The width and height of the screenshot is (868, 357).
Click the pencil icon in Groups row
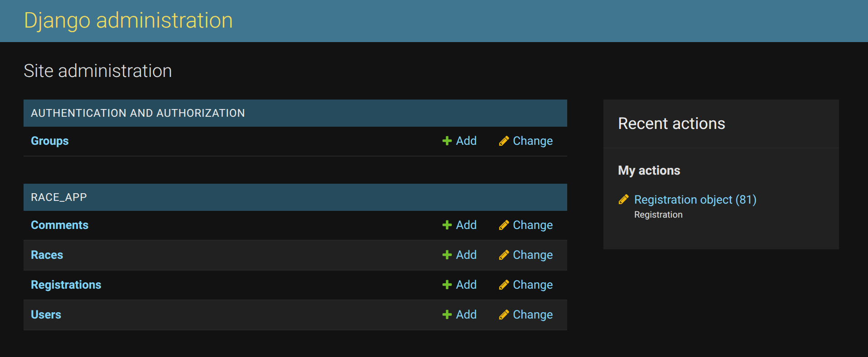coord(504,141)
